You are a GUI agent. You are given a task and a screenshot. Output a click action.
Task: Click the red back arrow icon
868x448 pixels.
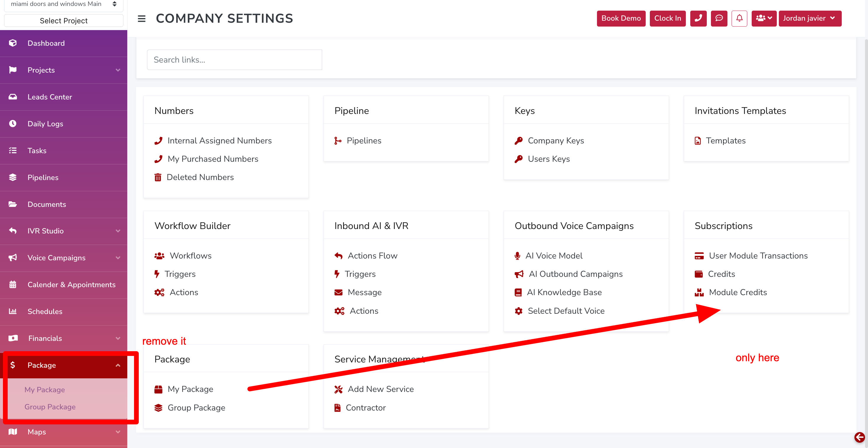[859, 437]
